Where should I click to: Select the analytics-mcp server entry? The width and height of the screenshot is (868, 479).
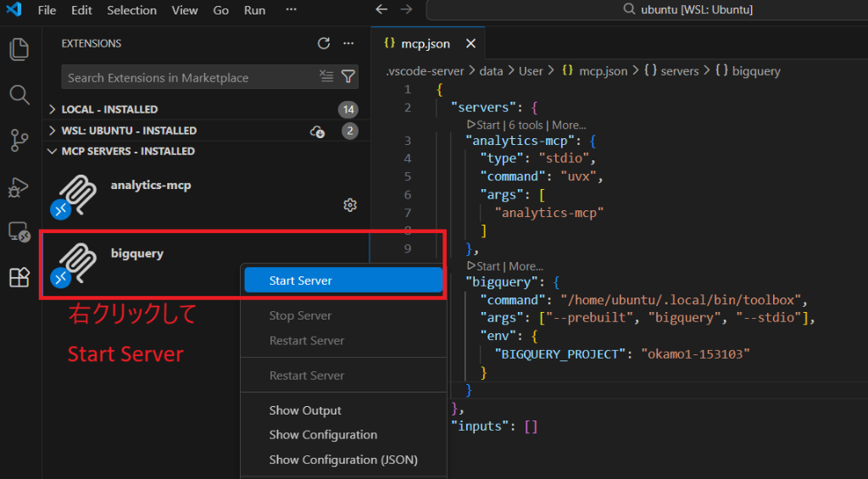pos(206,197)
